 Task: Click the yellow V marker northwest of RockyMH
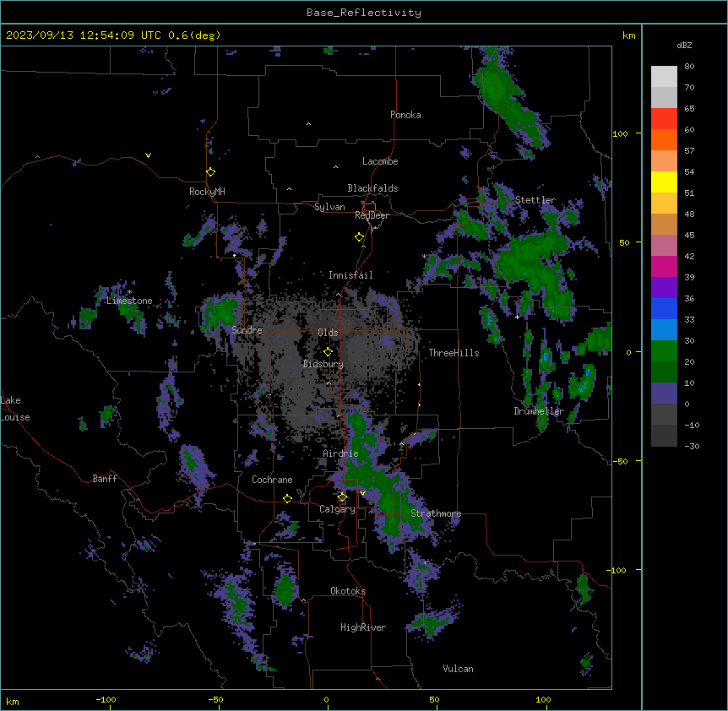(148, 155)
